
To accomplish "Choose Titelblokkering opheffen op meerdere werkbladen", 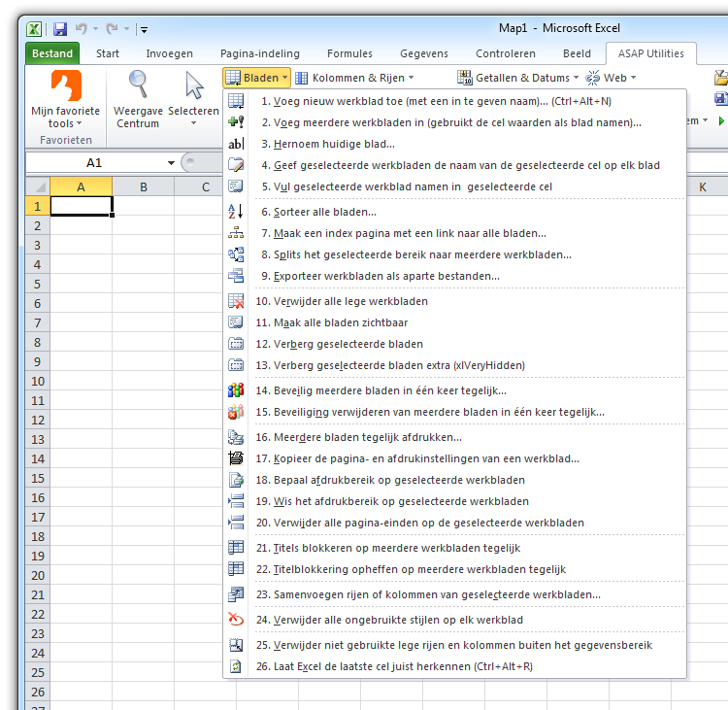I will pyautogui.click(x=455, y=569).
